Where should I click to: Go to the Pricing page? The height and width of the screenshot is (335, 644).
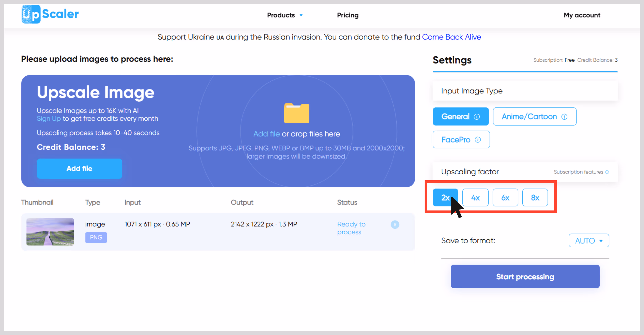347,15
